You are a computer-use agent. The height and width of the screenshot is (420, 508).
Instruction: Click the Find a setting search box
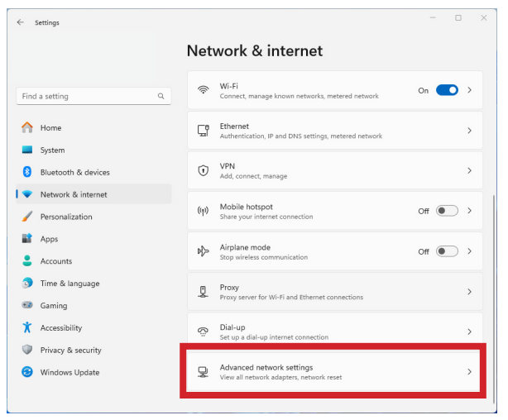point(93,96)
